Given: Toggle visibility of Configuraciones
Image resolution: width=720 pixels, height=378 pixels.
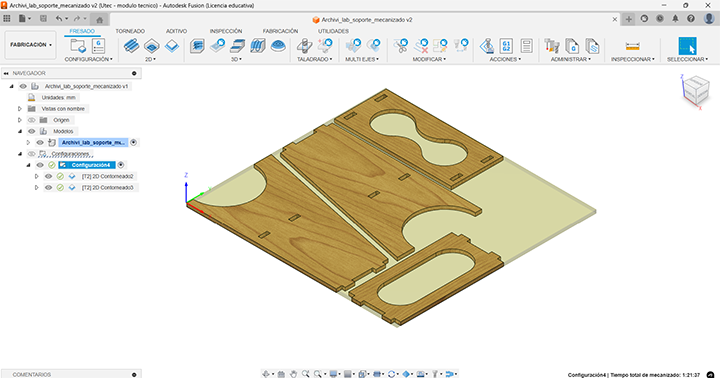Looking at the screenshot, I should tap(32, 154).
